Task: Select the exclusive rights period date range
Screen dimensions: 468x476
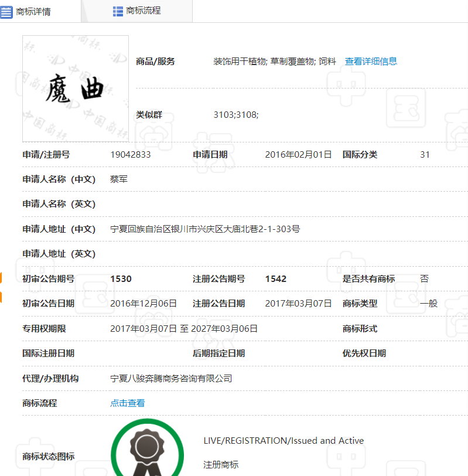Action: click(x=184, y=329)
